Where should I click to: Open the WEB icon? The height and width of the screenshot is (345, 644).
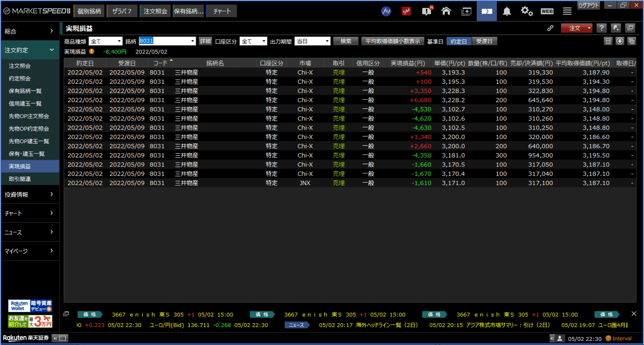[x=547, y=11]
